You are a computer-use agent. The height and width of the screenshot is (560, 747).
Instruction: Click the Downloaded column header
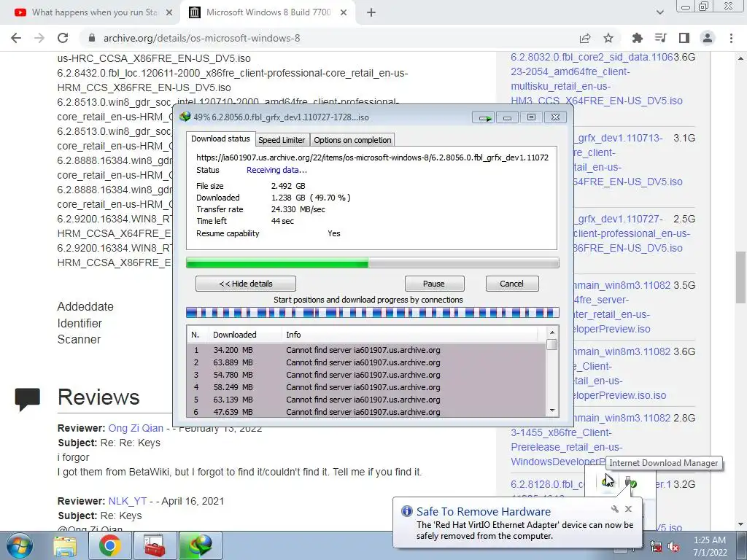click(x=245, y=335)
